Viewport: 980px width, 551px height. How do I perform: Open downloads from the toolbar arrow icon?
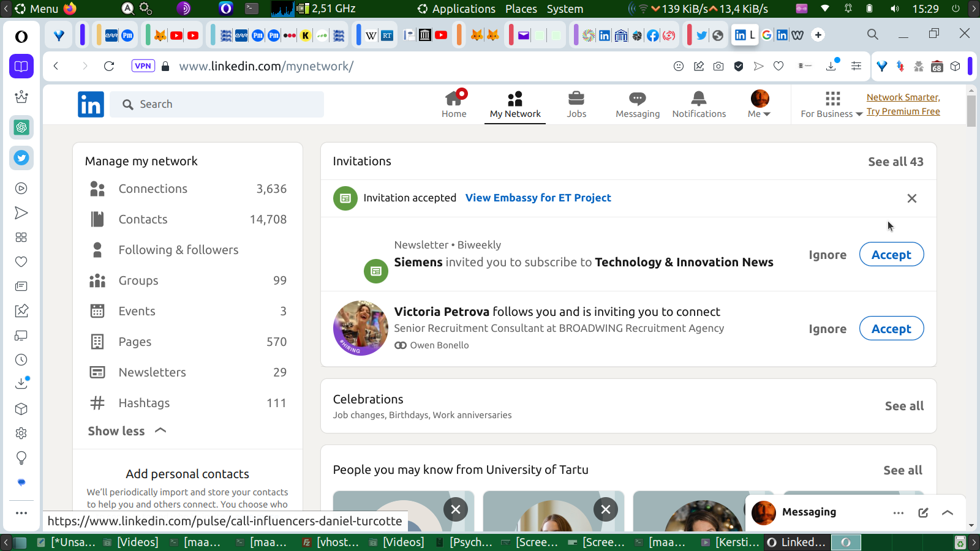[831, 66]
